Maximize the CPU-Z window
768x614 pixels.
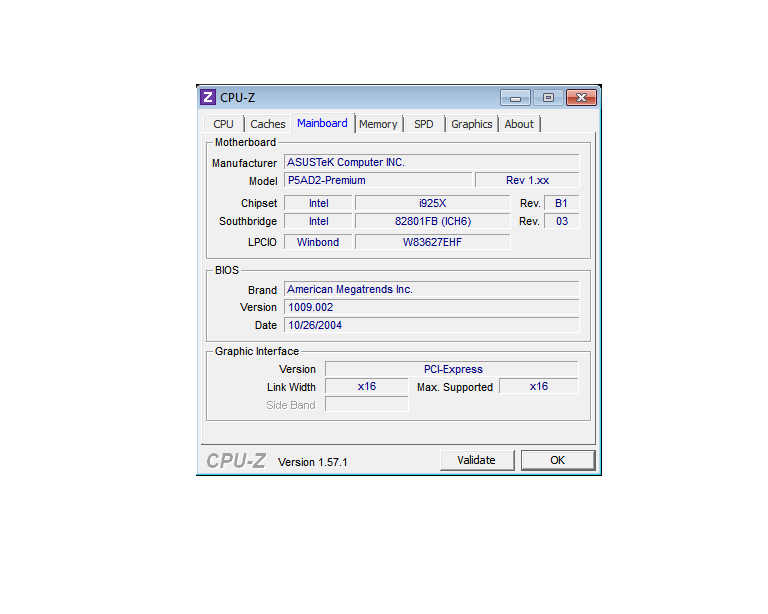[548, 97]
